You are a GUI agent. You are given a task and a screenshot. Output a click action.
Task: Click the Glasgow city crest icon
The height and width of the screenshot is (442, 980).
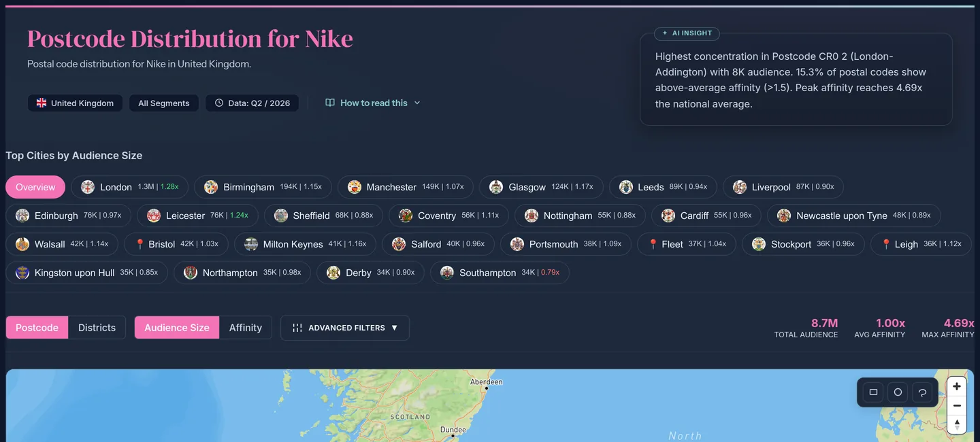496,187
